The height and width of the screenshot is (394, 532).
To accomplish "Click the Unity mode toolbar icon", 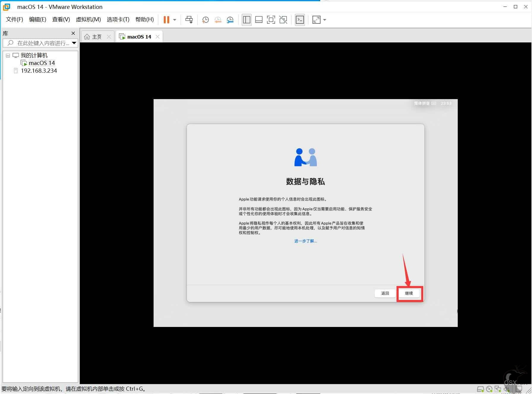I will 283,20.
